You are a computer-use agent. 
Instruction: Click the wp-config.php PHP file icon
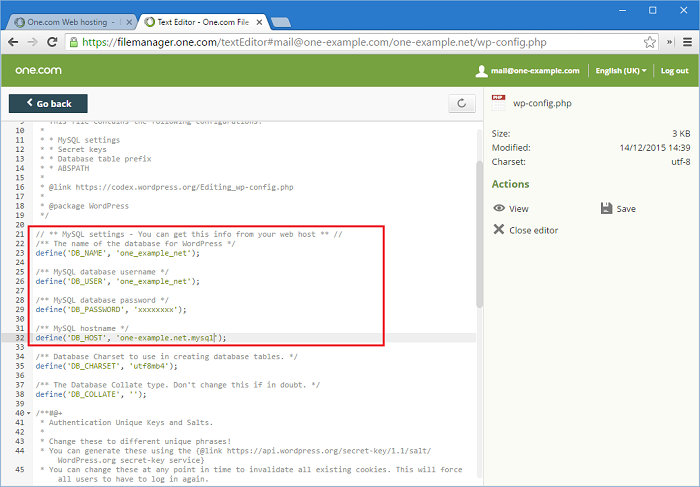tap(499, 103)
